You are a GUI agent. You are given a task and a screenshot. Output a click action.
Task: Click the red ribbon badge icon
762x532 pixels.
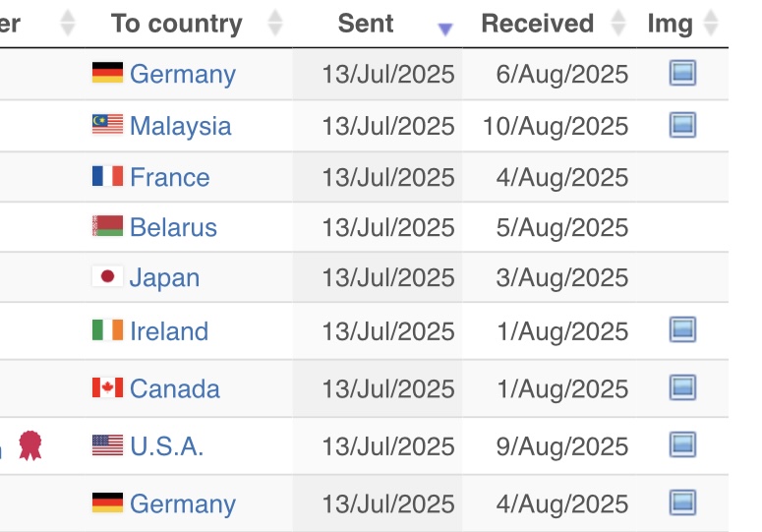click(x=30, y=445)
